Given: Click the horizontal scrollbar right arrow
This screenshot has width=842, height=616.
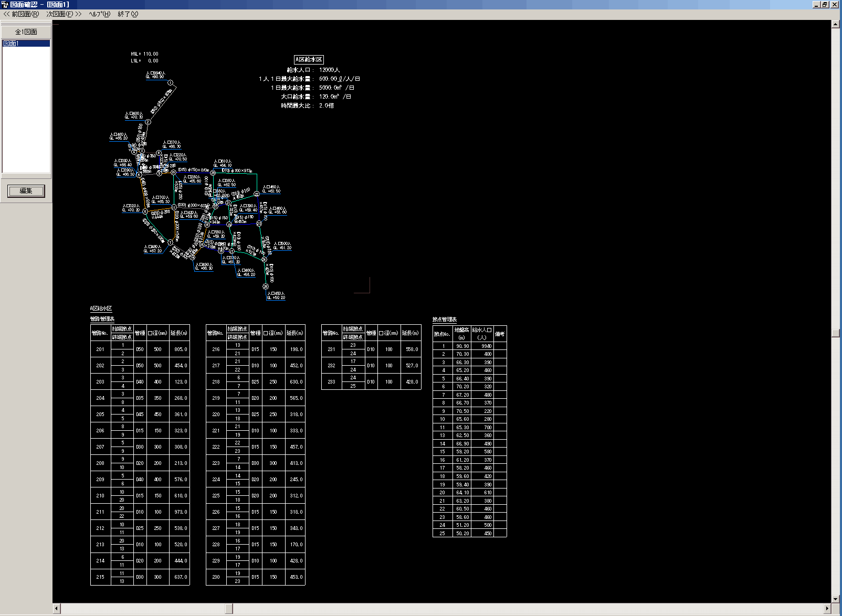Looking at the screenshot, I should 827,609.
